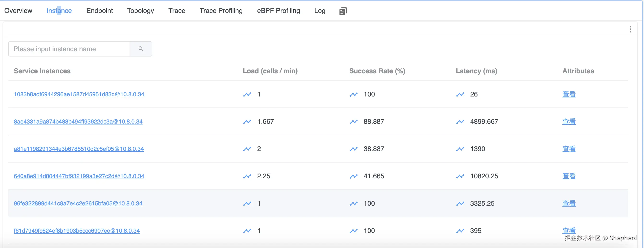The width and height of the screenshot is (644, 248).
Task: Open the vertical three-dot options menu
Action: (x=630, y=29)
